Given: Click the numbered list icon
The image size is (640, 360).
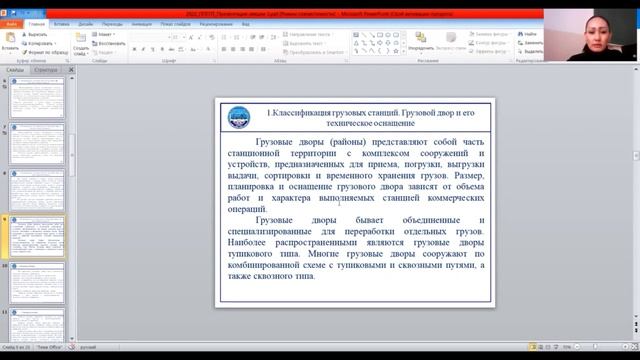Looking at the screenshot, I should point(237,37).
